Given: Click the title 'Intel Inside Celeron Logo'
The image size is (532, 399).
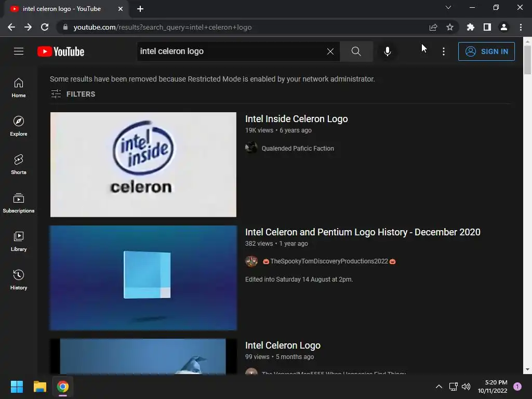Looking at the screenshot, I should [297, 119].
